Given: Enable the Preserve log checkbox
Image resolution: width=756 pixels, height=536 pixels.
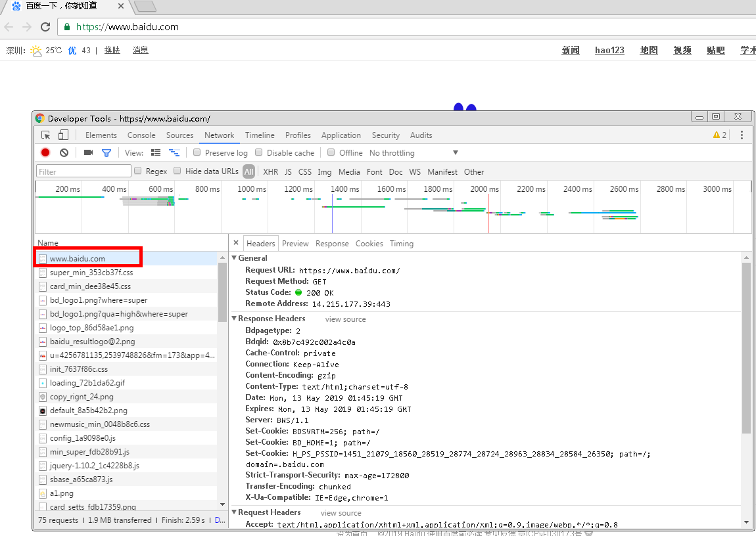Looking at the screenshot, I should pyautogui.click(x=197, y=152).
